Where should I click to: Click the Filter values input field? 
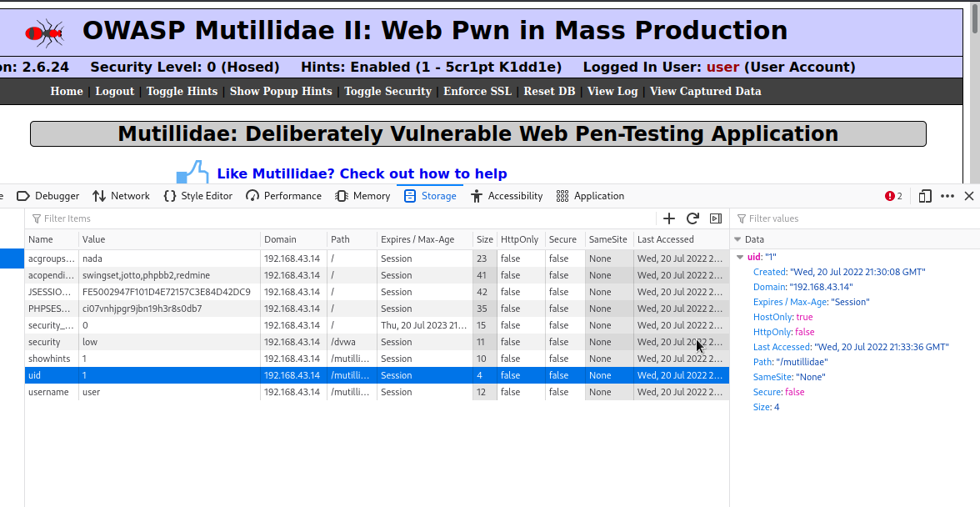click(855, 218)
